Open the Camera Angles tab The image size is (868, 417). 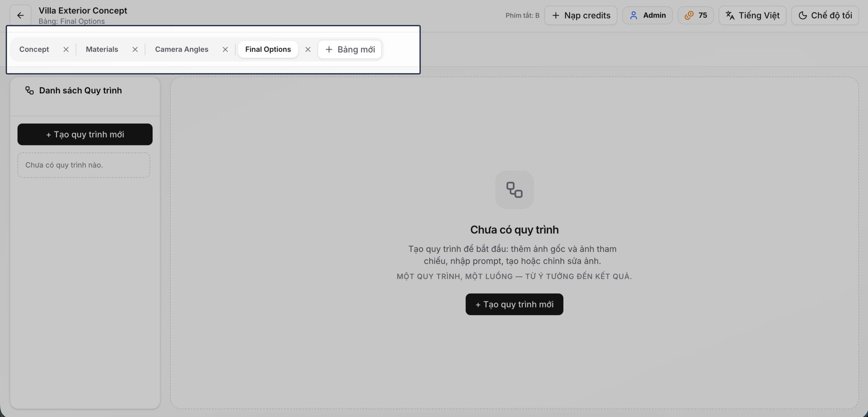(181, 49)
